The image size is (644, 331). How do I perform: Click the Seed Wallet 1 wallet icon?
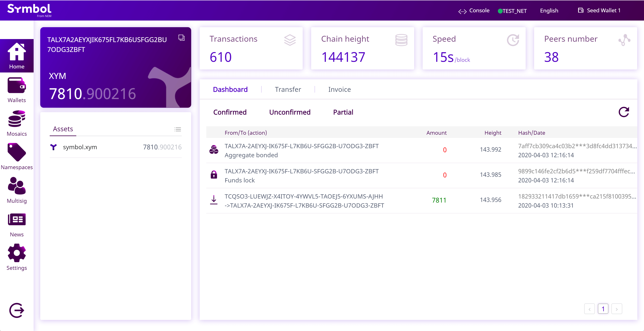pyautogui.click(x=580, y=10)
